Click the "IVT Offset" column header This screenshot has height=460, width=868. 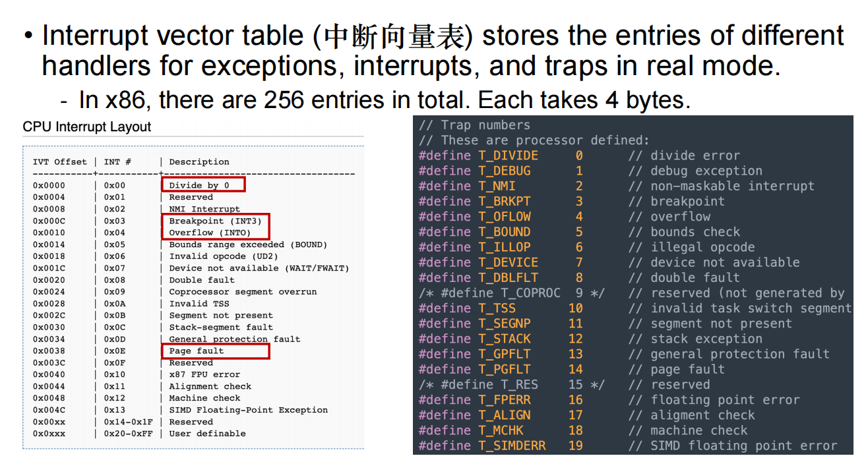59,162
